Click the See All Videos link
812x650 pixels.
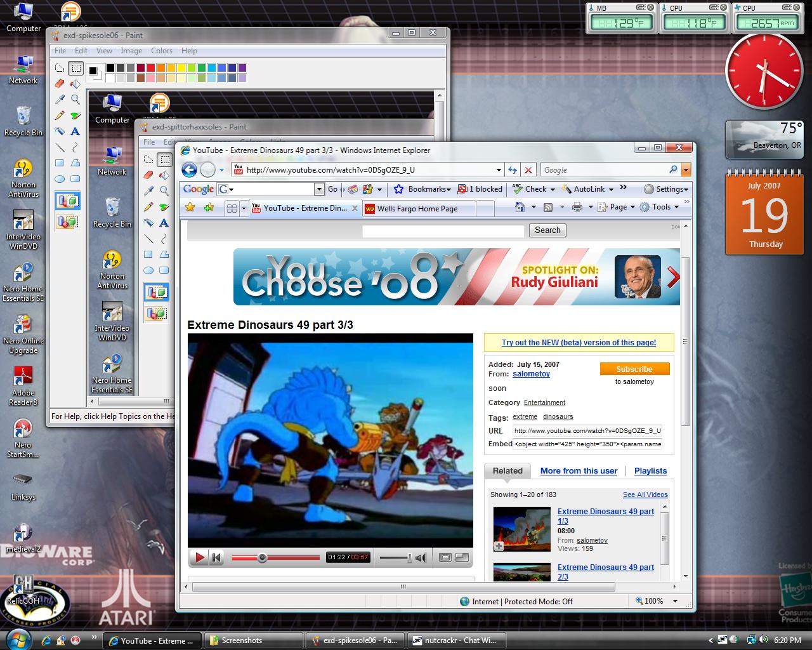645,494
